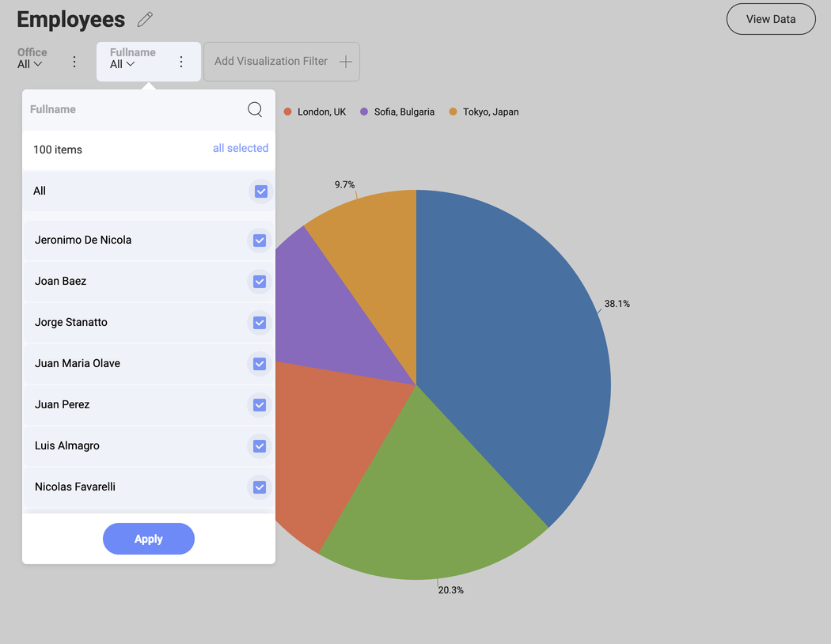
Task: Click the Jeronimo De Nicola name text
Action: 83,240
